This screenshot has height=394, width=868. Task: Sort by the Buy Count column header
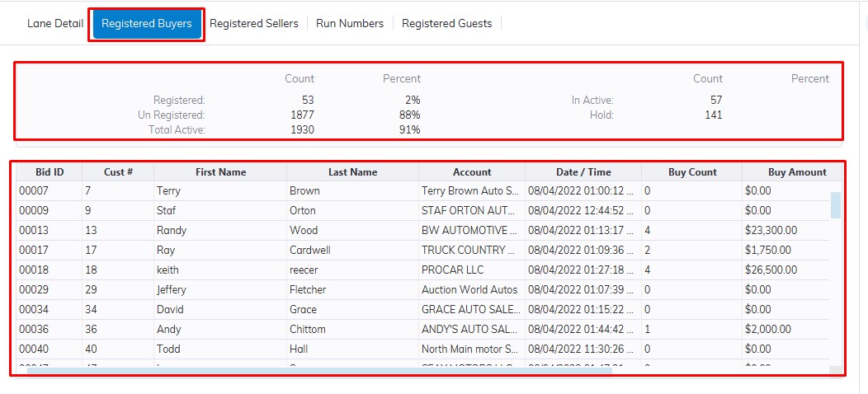[x=692, y=172]
